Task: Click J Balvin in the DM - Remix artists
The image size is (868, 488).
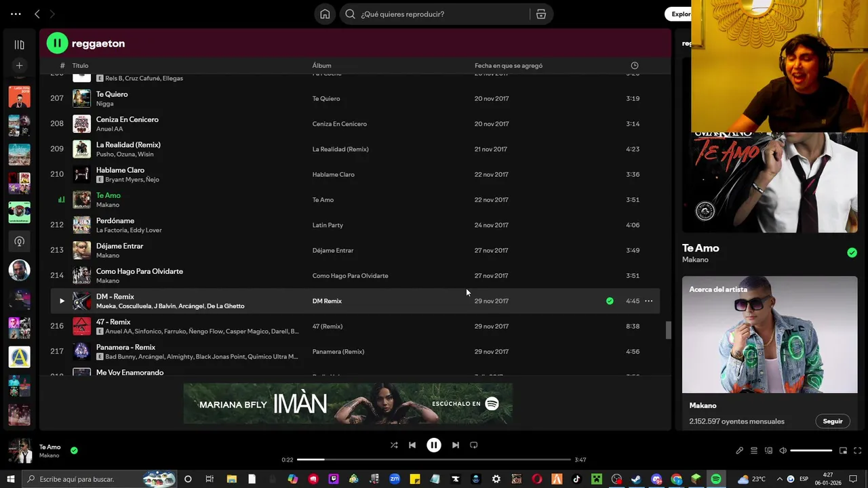Action: 164,306
